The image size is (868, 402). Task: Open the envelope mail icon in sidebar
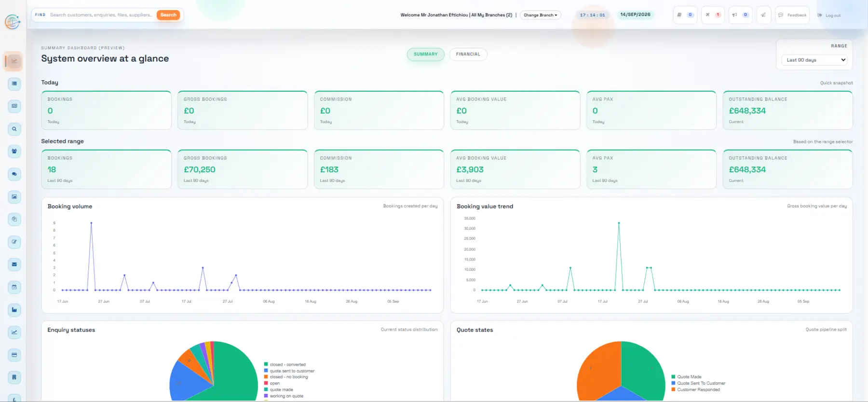(x=14, y=264)
